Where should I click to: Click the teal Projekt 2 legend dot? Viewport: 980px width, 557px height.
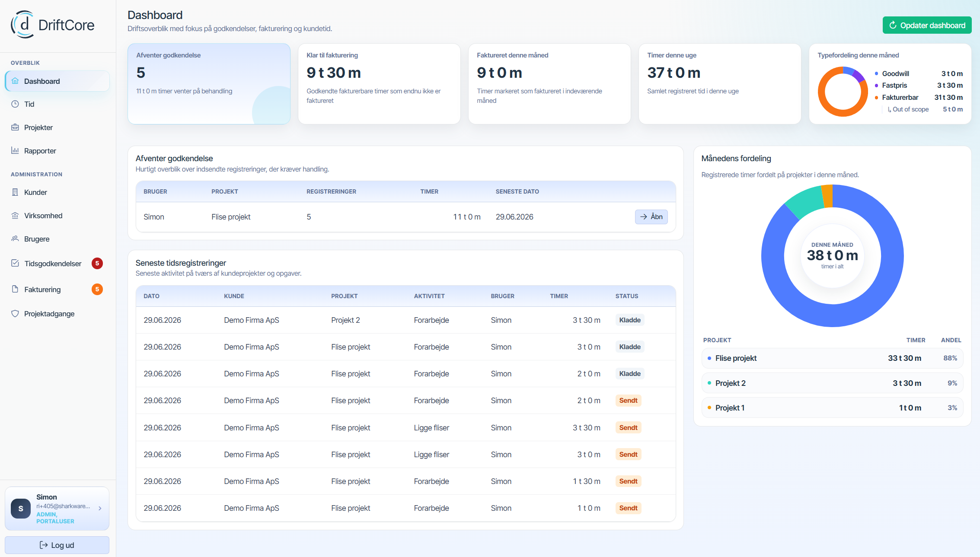pos(709,383)
